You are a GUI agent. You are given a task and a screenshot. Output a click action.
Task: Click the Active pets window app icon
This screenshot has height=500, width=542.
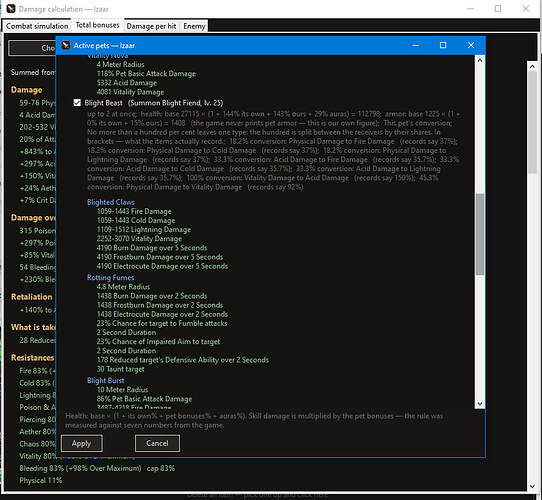pos(65,45)
